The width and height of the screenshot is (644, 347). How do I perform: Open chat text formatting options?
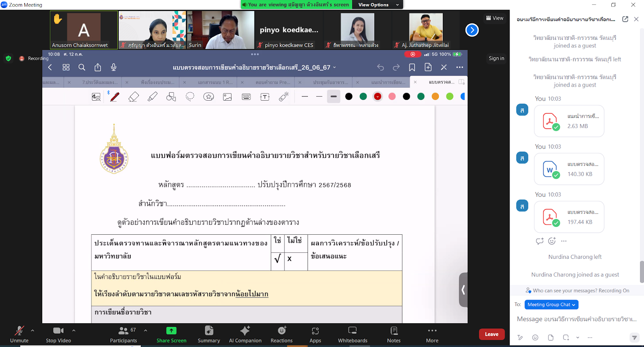coord(520,337)
